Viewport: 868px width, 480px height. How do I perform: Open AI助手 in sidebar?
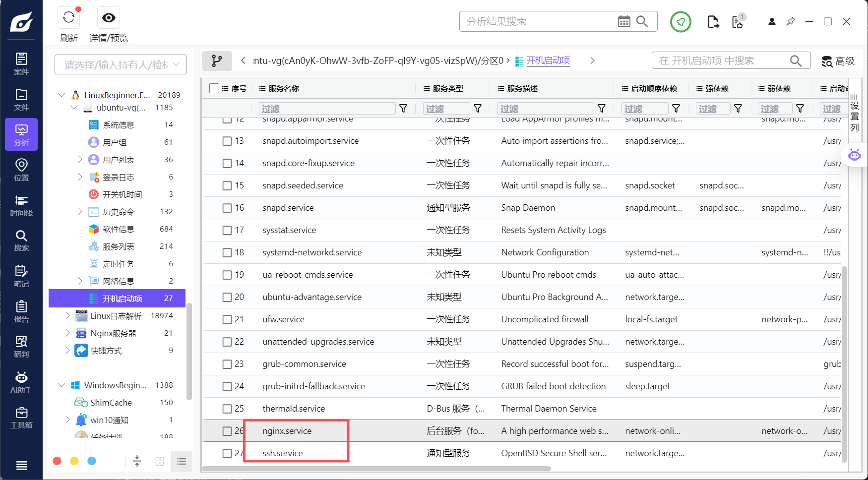coord(21,382)
